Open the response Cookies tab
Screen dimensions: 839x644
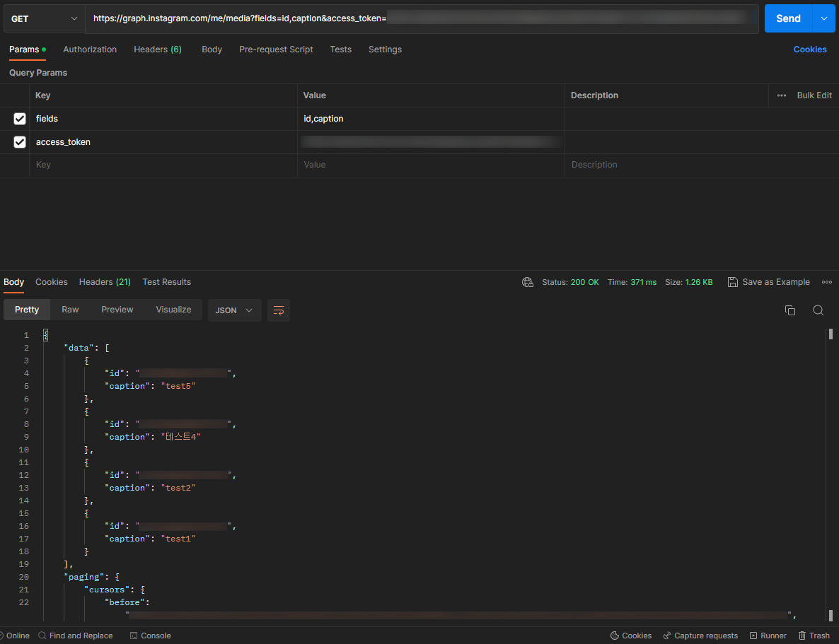52,282
